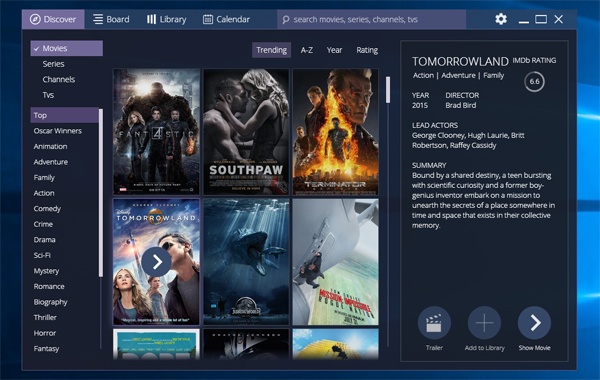Select the Channels category
This screenshot has height=380, width=600.
[59, 80]
